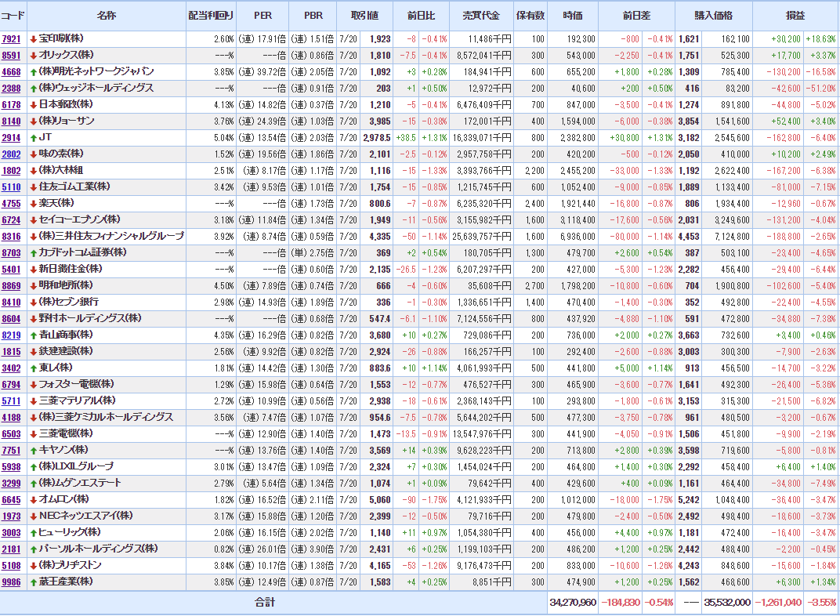
Task: Click the green up arrow next to 東レ(株)
Action: 33,368
